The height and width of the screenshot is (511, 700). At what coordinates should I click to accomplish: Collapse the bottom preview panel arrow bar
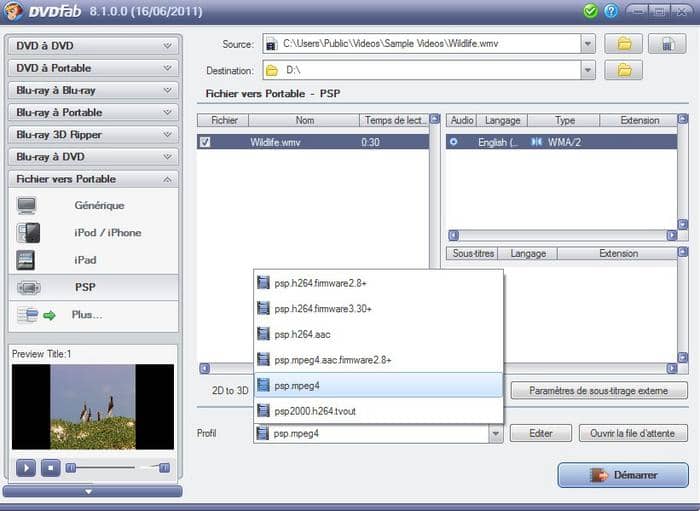[92, 491]
